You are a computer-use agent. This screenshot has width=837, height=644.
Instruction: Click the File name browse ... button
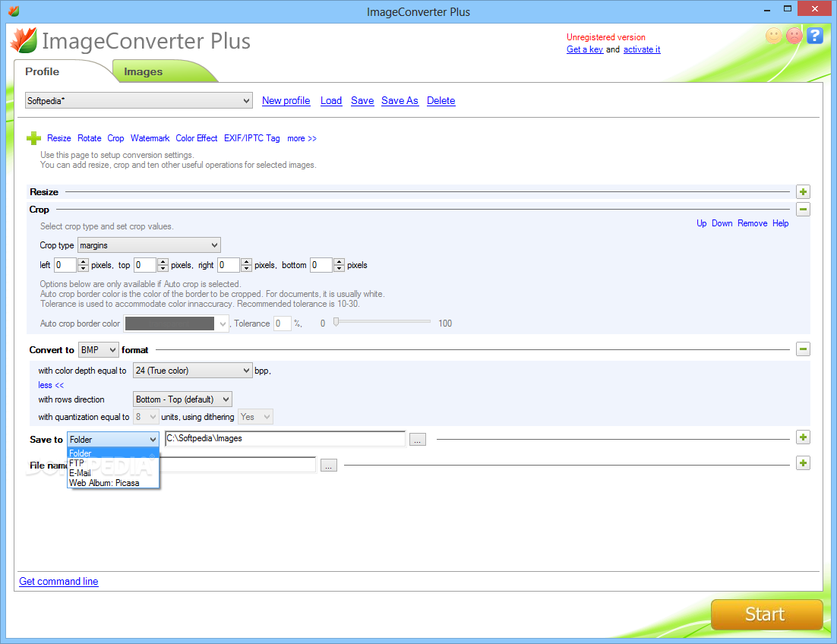(x=328, y=466)
